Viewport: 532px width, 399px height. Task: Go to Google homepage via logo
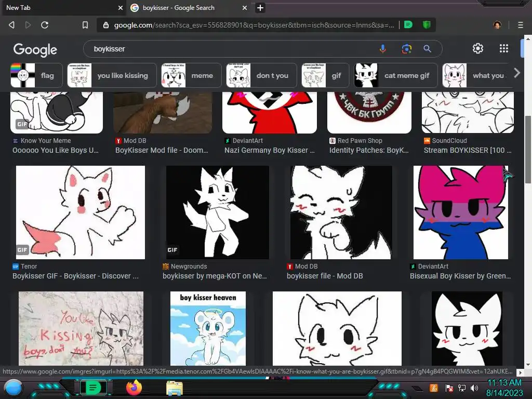[x=35, y=49]
